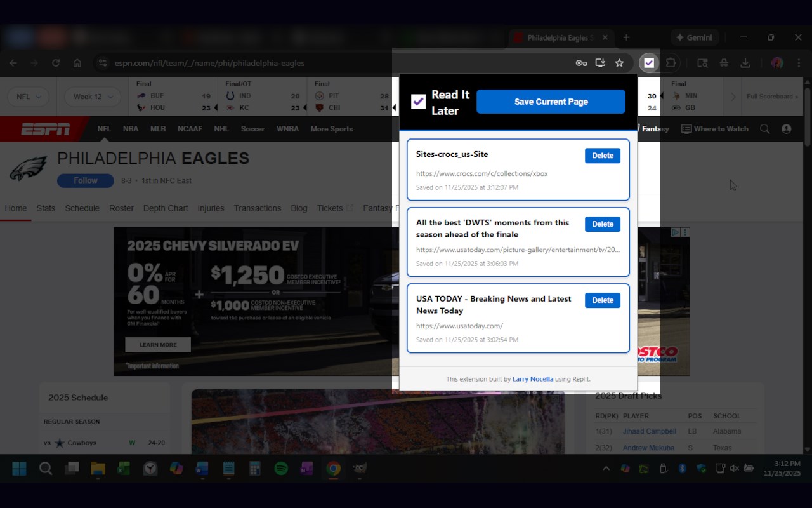Open More Sports menu in ESPN nav
Screen dimensions: 812x508
[332, 129]
